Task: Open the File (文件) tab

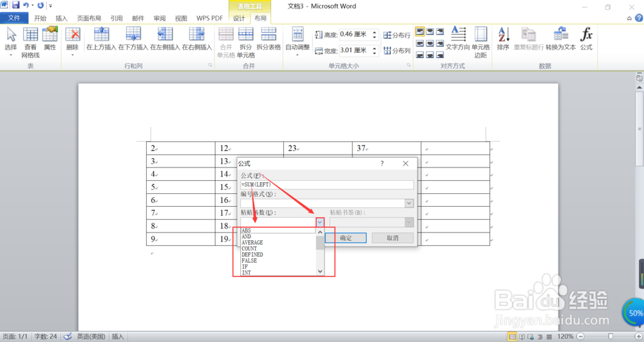Action: point(14,18)
